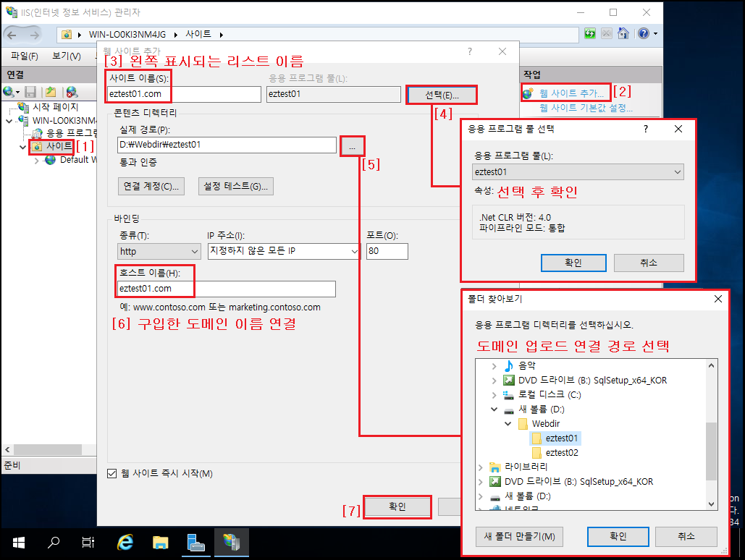This screenshot has width=745, height=560.
Task: Click the globe connect icon in connections toolbar
Action: click(9, 92)
